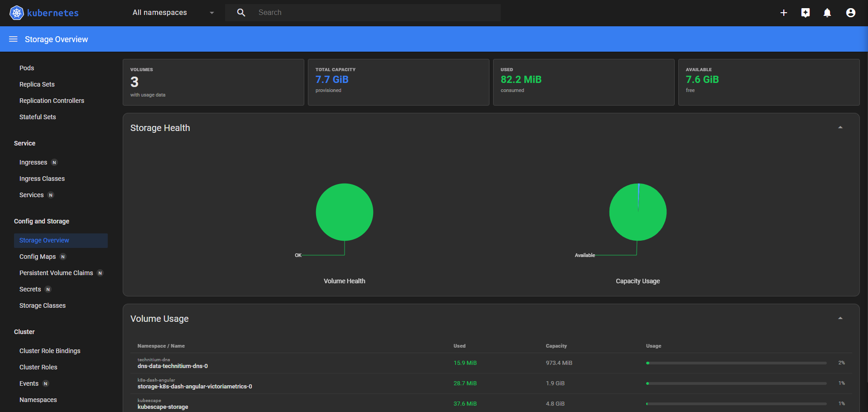This screenshot has height=412, width=868.
Task: Open the notifications bell
Action: 827,13
